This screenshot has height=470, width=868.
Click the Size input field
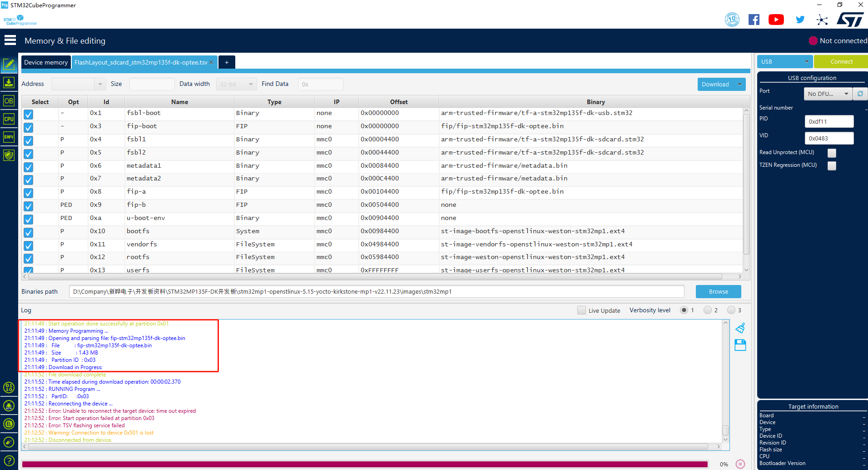coord(152,84)
